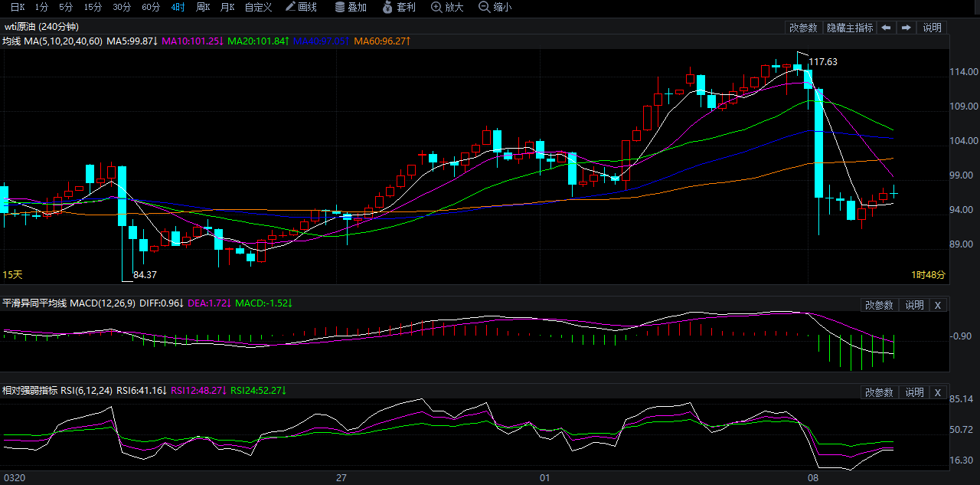980x485 pixels.
Task: Open the 叠加 overlay tool
Action: (351, 7)
